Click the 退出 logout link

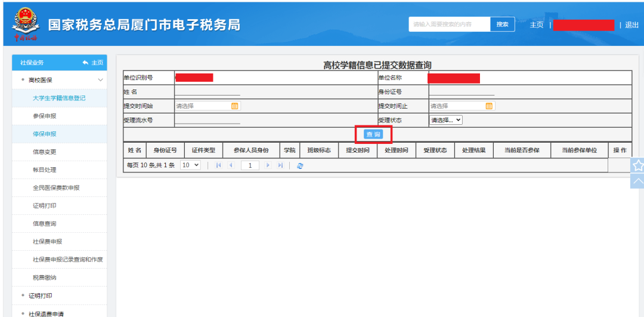coord(631,24)
